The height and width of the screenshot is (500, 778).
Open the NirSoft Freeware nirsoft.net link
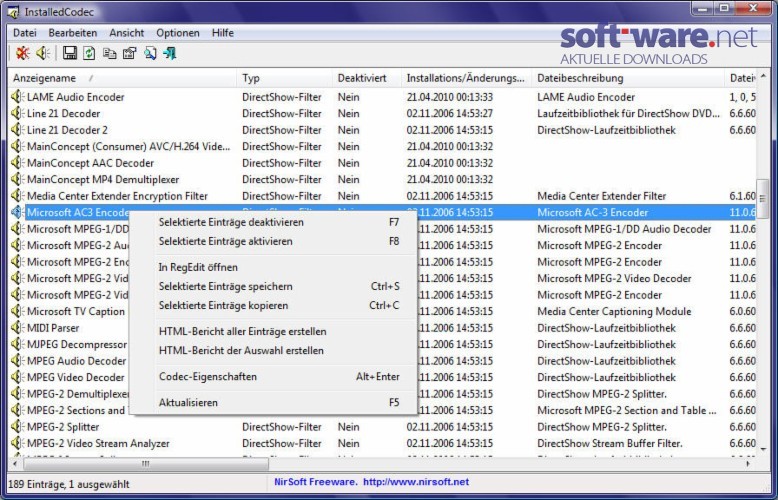click(x=371, y=482)
